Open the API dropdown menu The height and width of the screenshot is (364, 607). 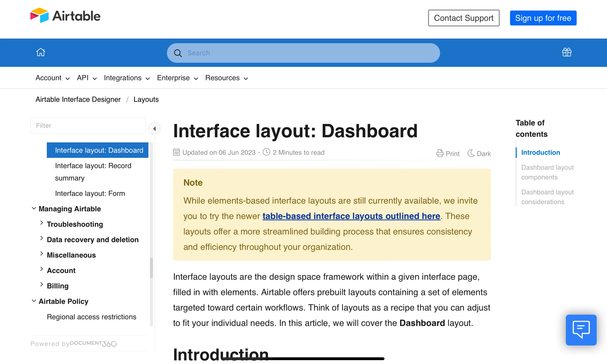tap(87, 78)
